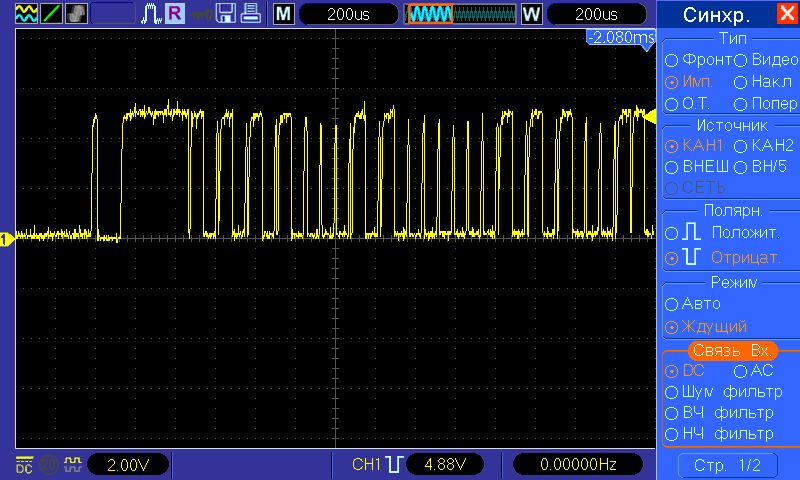Toggle the gray persistence display icon

[x=76, y=13]
